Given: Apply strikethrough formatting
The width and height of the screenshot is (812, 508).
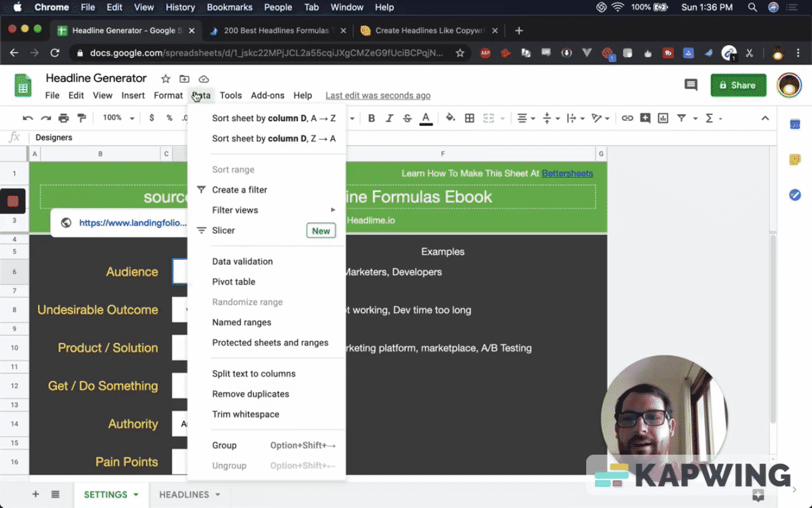Looking at the screenshot, I should coord(407,118).
